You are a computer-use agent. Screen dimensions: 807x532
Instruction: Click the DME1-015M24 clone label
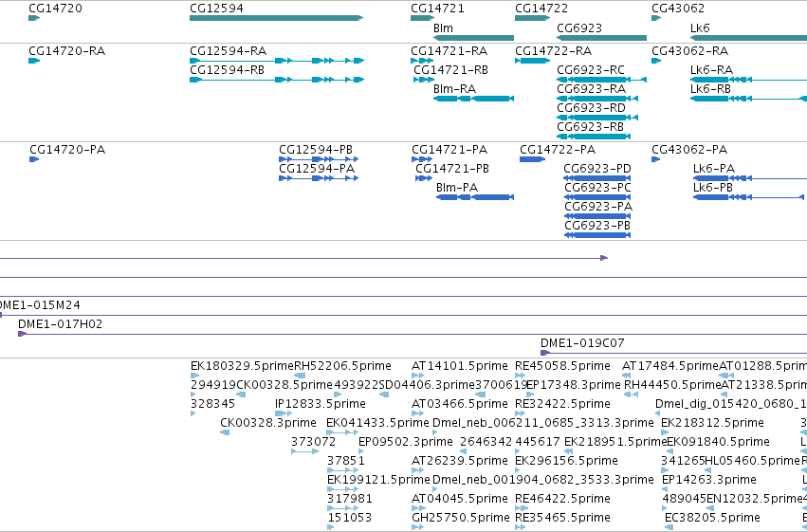40,305
